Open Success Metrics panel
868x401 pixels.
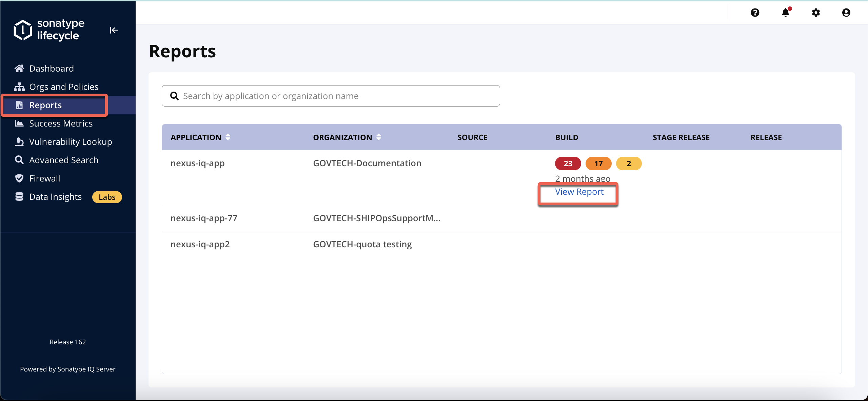60,123
